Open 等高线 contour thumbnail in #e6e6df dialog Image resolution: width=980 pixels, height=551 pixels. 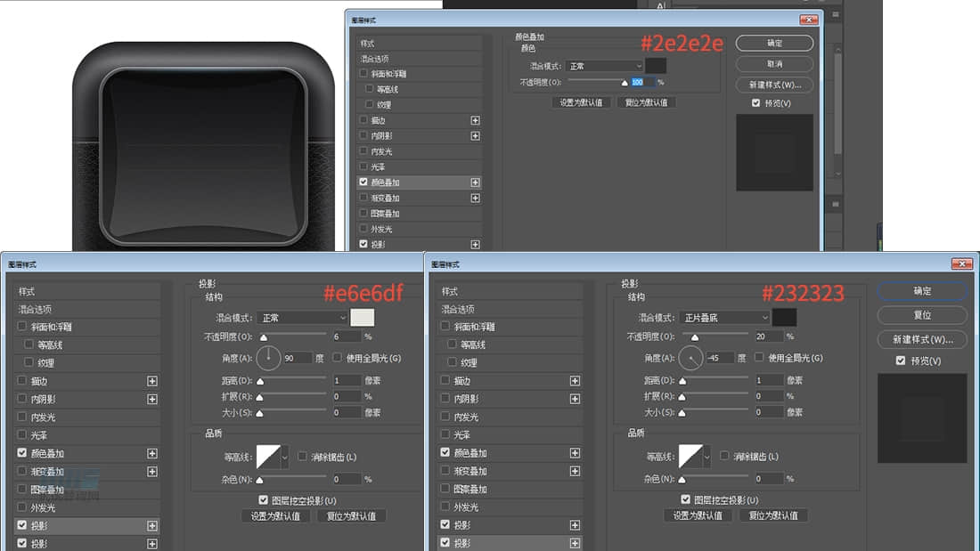268,457
